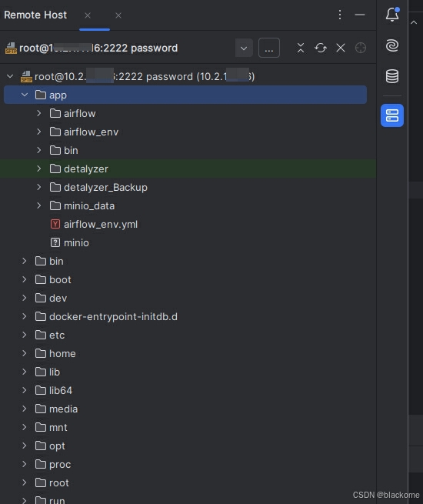Viewport: 423px width, 504px height.
Task: Click the Collapse All icon
Action: [301, 48]
